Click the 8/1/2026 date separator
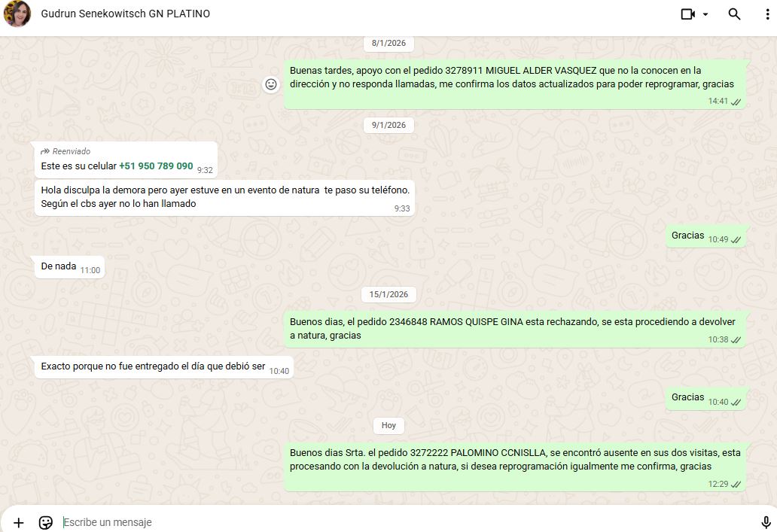This screenshot has width=777, height=532. click(388, 43)
